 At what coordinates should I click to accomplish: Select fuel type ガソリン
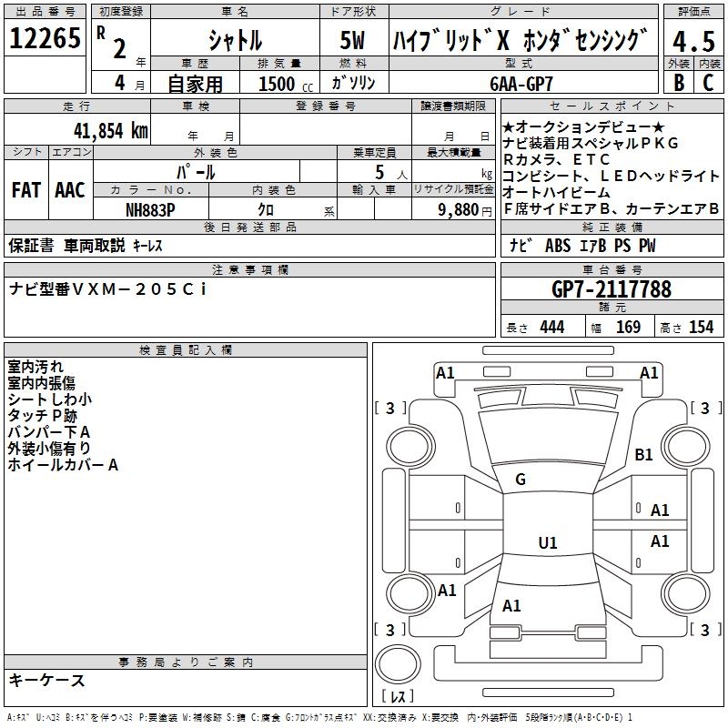coord(353,83)
